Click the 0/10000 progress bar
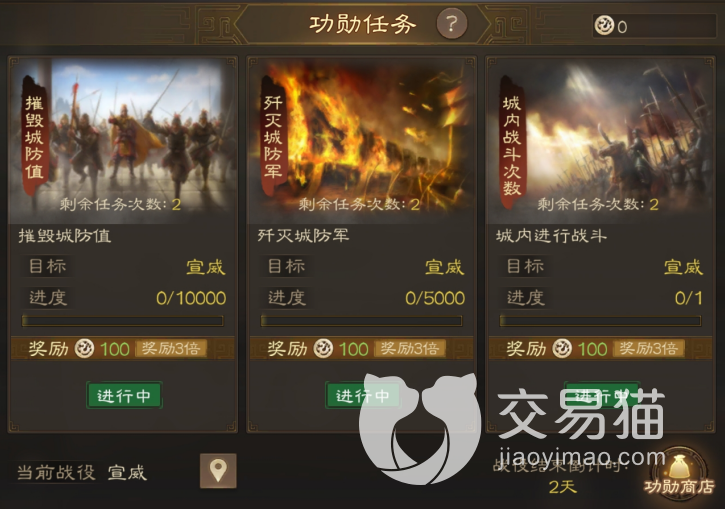The height and width of the screenshot is (509, 725). point(123,321)
